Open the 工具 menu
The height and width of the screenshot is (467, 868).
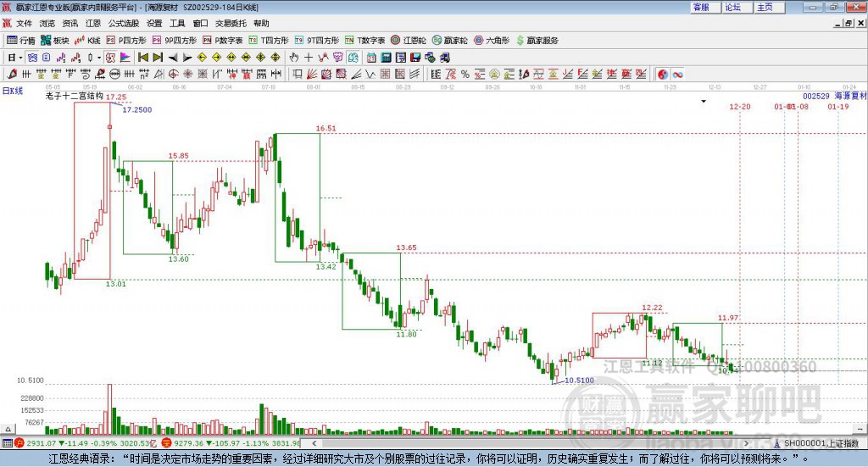click(177, 23)
